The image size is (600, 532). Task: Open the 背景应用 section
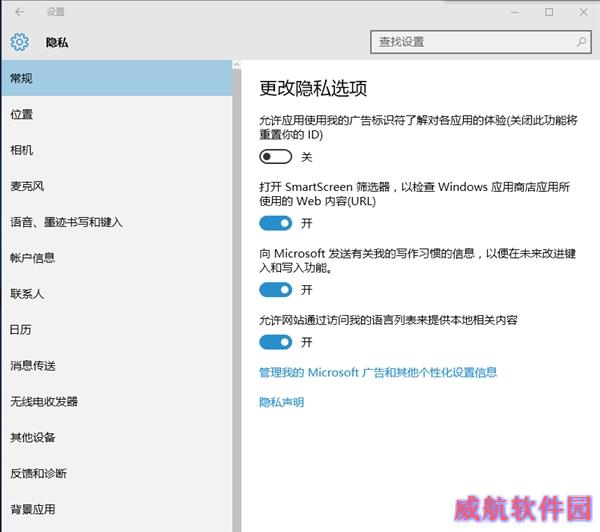117,509
